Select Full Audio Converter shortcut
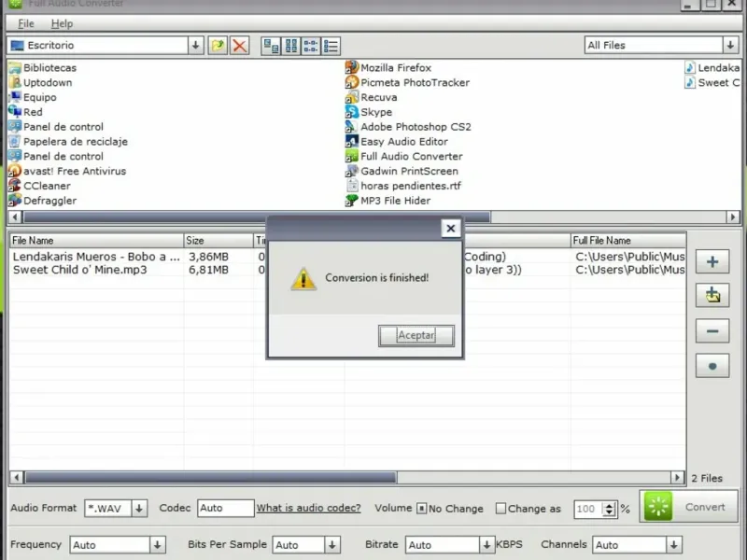This screenshot has width=747, height=560. coord(404,156)
